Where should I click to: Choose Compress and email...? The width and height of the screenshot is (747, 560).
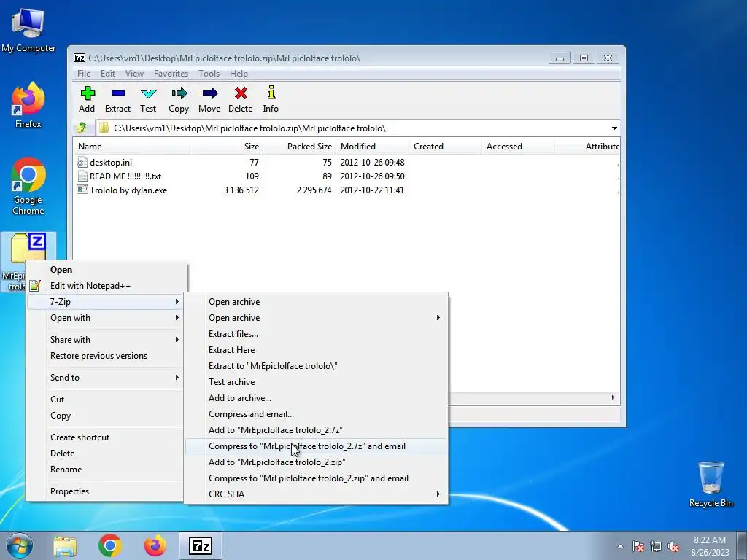click(316, 414)
